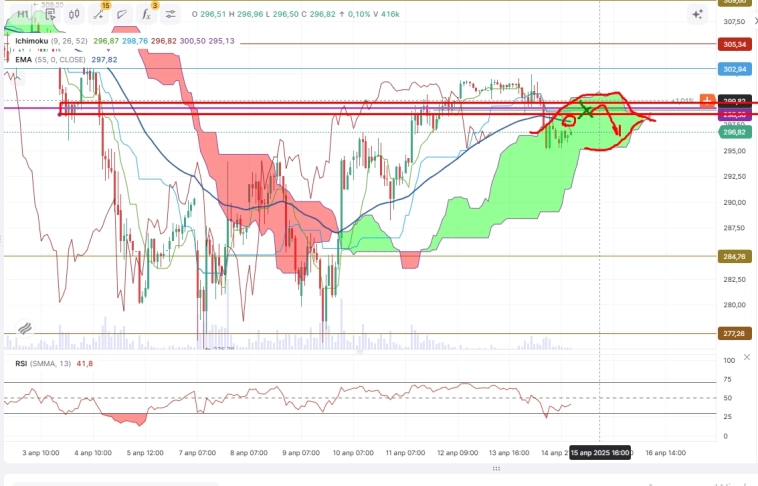Screen dimensions: 758x486
Task: Click the 305,34 red price level label
Action: (x=735, y=44)
